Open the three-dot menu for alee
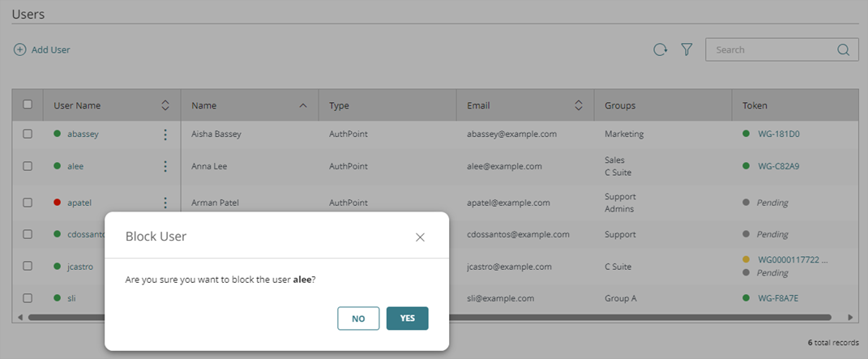The image size is (868, 359). 165,166
